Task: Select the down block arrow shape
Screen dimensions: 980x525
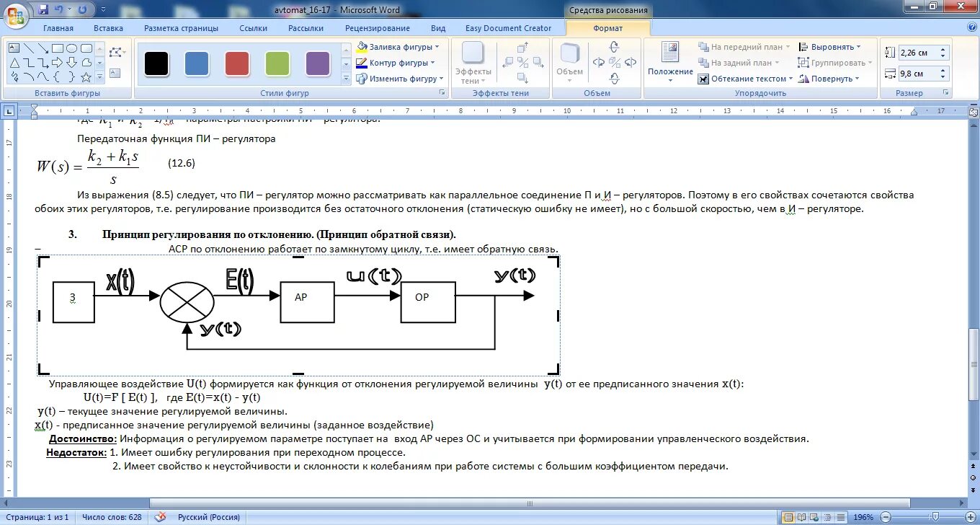Action: coord(71,63)
